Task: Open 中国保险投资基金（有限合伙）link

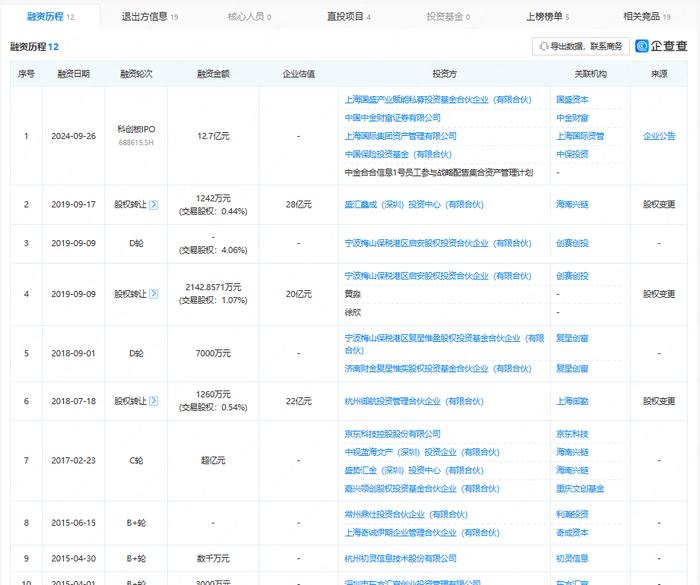Action: (x=398, y=155)
